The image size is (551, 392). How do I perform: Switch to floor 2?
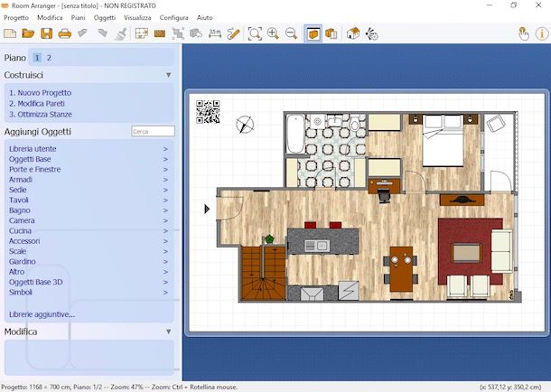[x=49, y=58]
